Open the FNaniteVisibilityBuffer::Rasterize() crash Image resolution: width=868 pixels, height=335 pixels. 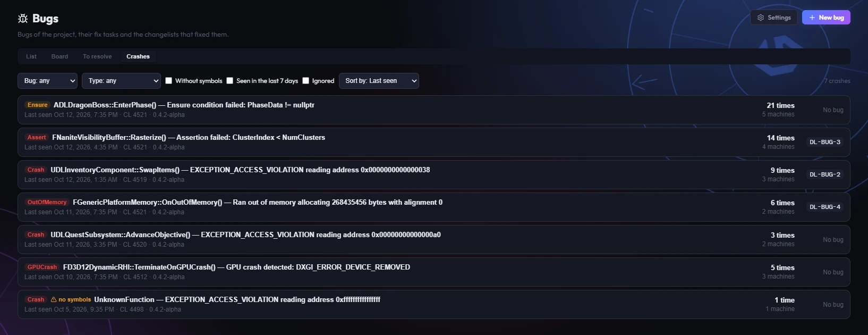tap(433, 143)
